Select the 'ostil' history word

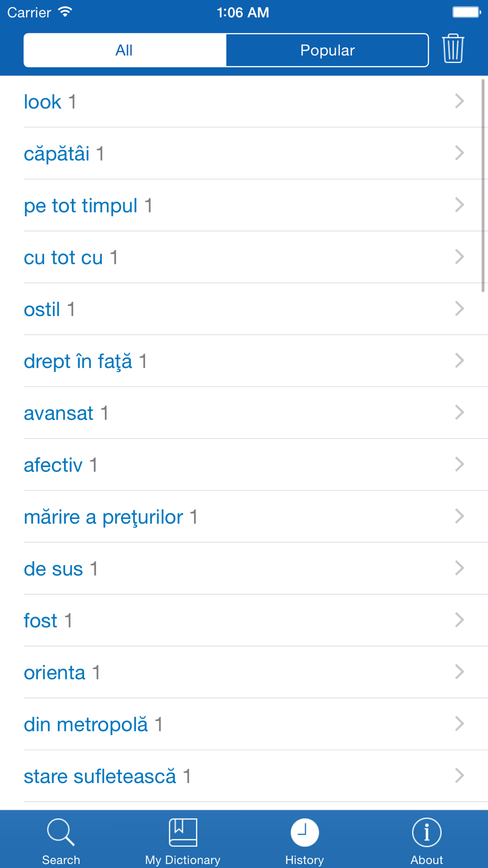pos(42,310)
